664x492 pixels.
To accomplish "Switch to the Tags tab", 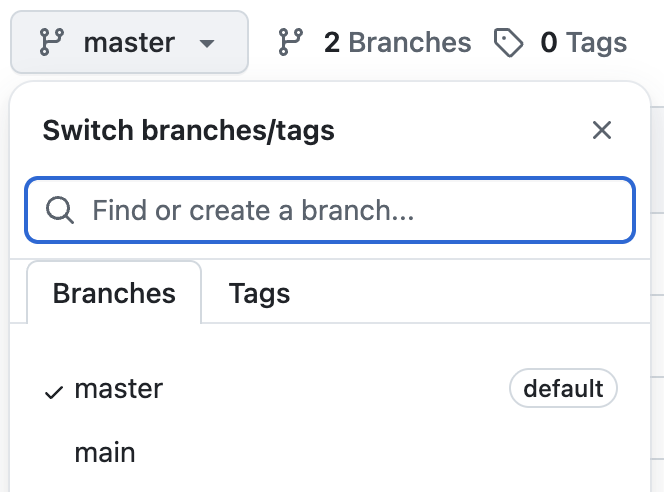I will click(x=259, y=293).
